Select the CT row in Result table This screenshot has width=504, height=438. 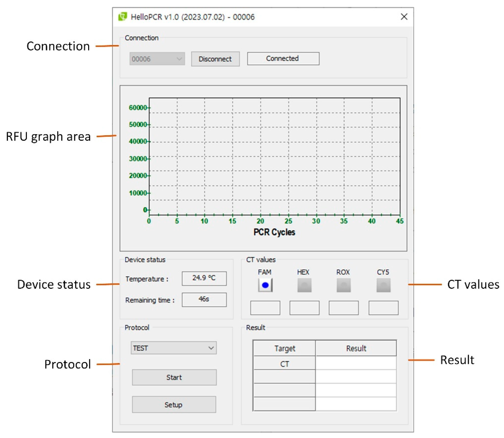click(284, 364)
